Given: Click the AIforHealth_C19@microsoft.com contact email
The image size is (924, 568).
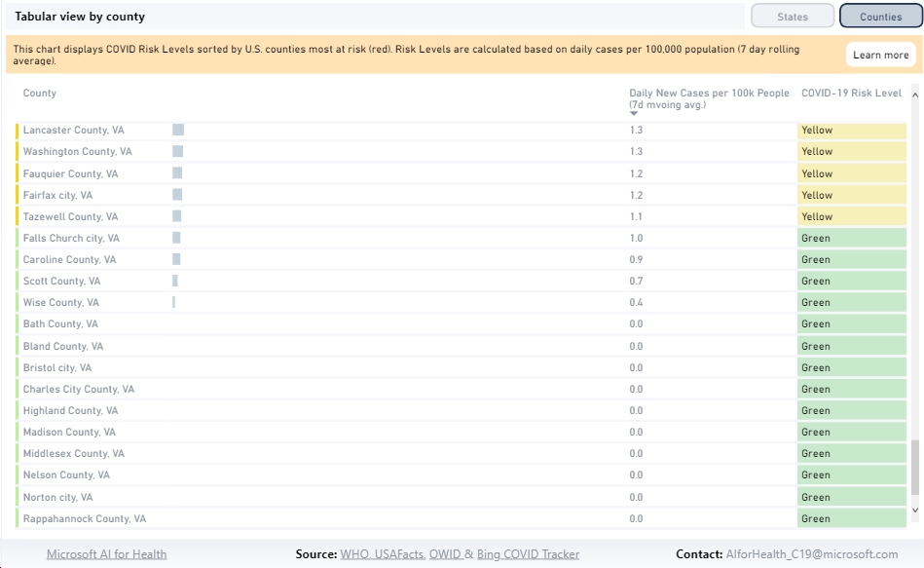Looking at the screenshot, I should (x=812, y=553).
